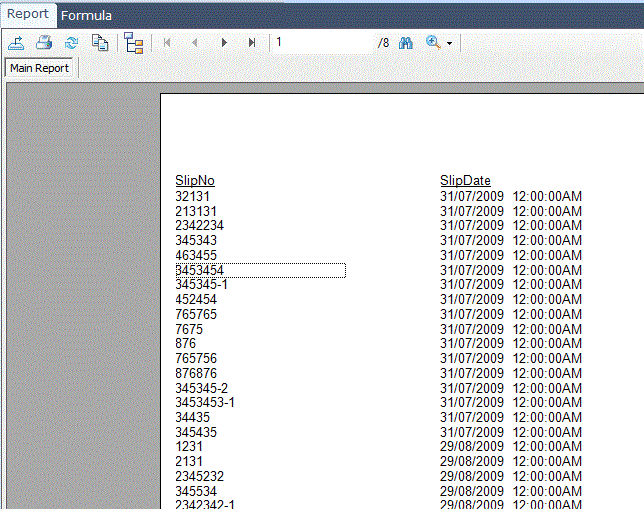Switch to the Formula tab
This screenshot has height=509, width=644.
(x=86, y=15)
